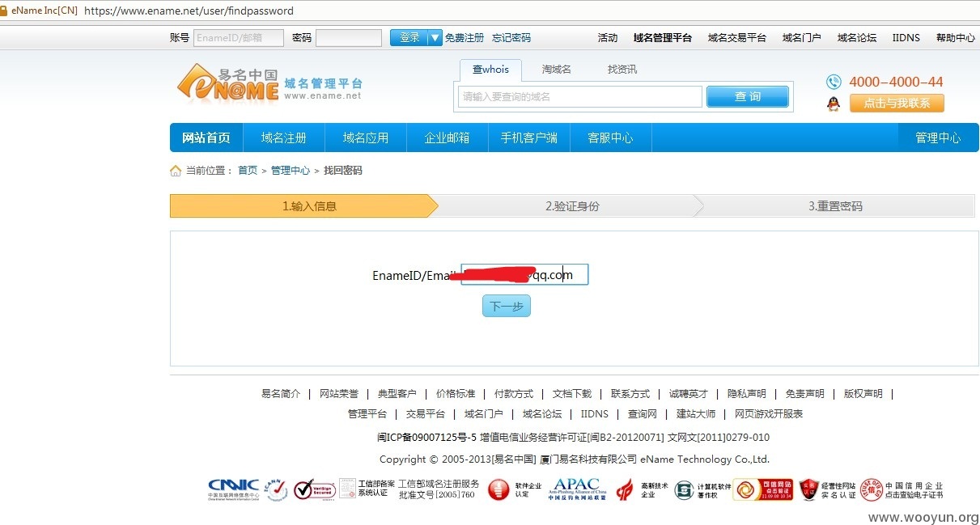This screenshot has width=980, height=525.
Task: Open 易名简介 footer link
Action: tap(281, 394)
